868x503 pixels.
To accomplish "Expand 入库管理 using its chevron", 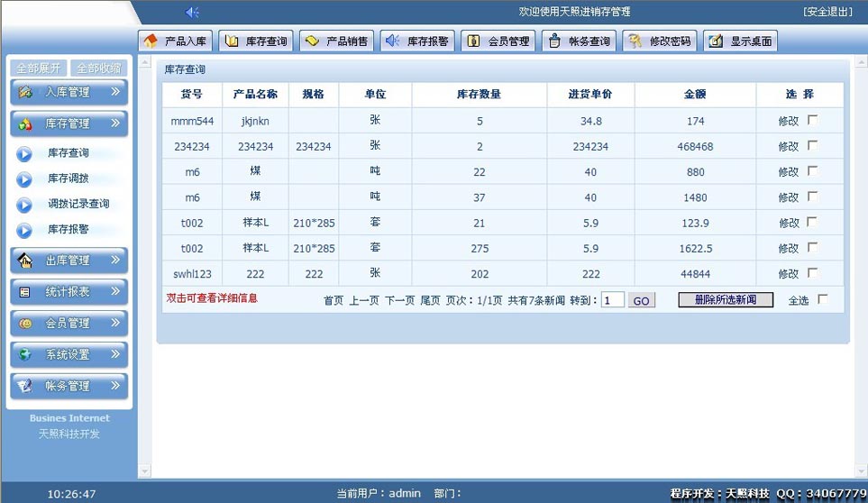I will coord(115,91).
